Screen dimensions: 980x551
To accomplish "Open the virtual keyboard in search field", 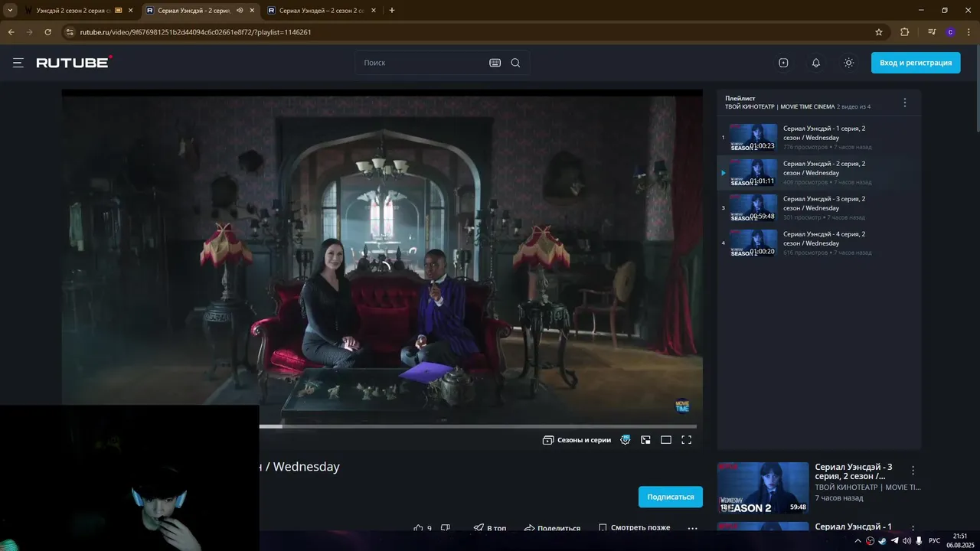I will [x=495, y=63].
